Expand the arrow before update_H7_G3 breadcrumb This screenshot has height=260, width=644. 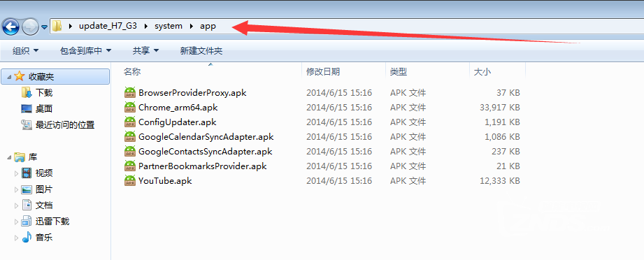(70, 27)
